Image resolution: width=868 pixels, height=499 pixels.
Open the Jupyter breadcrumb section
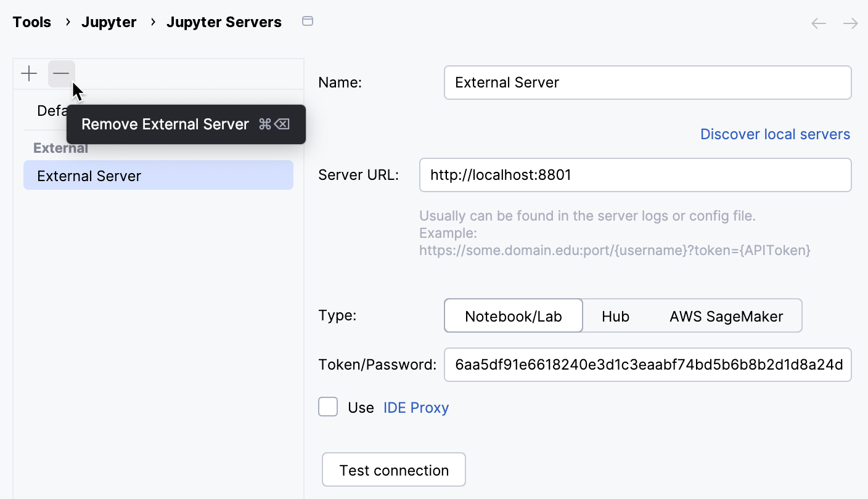click(109, 22)
